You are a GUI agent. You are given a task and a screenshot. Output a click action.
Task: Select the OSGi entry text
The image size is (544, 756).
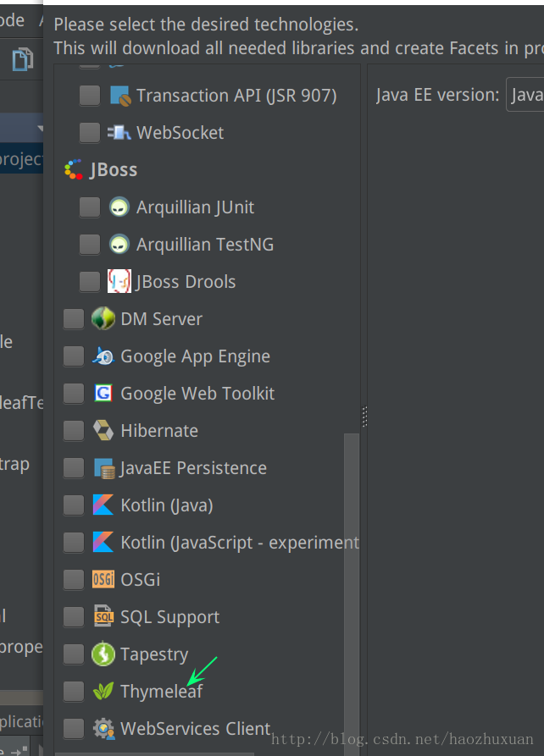[140, 580]
